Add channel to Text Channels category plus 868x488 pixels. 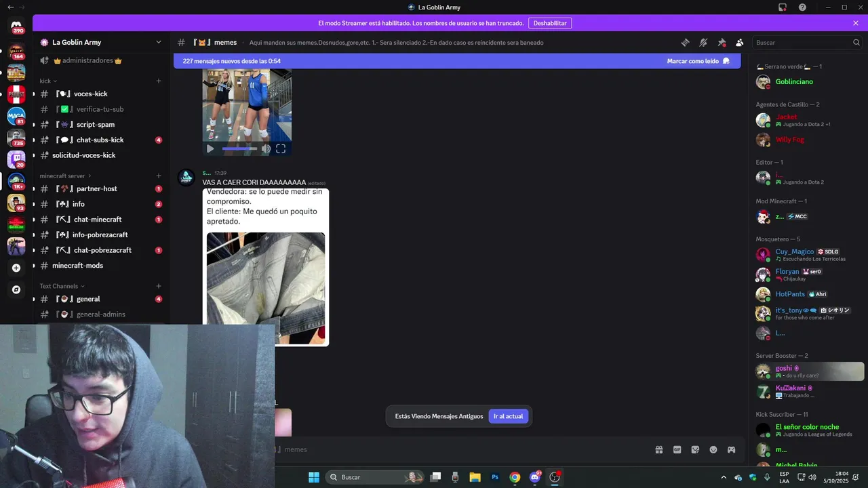[159, 286]
